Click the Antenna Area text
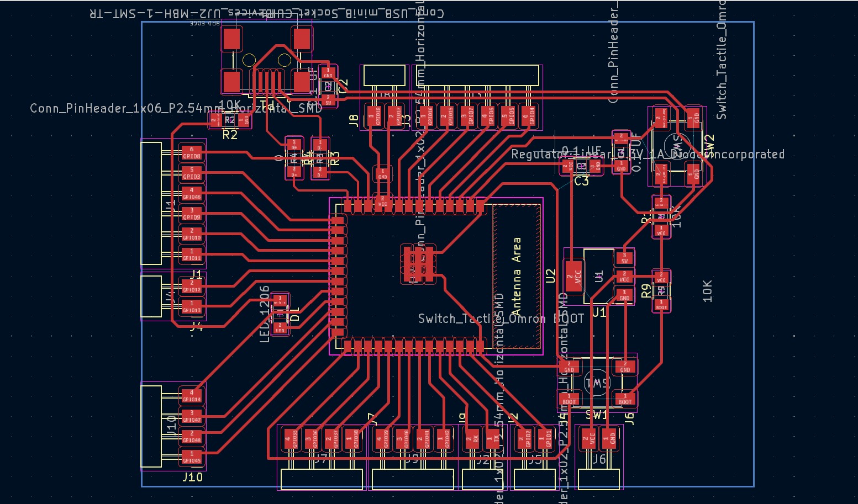Screen dimensions: 858x504 tap(517, 276)
